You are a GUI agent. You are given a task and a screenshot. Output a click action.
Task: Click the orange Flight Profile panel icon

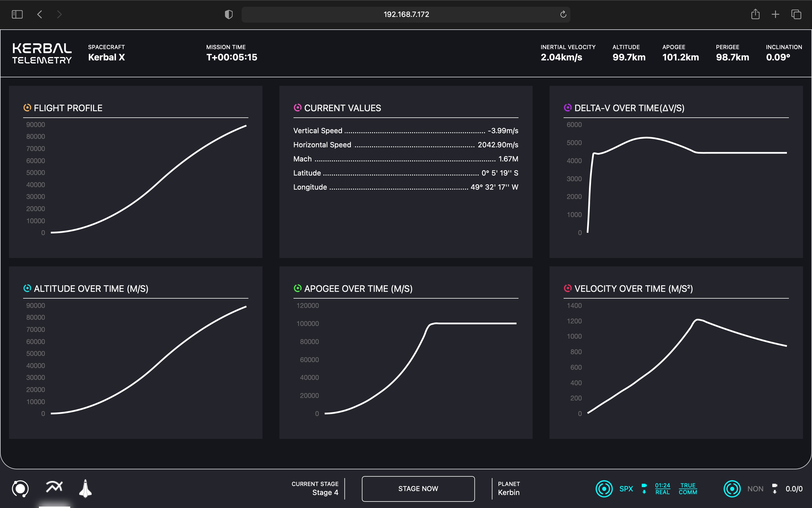click(27, 108)
